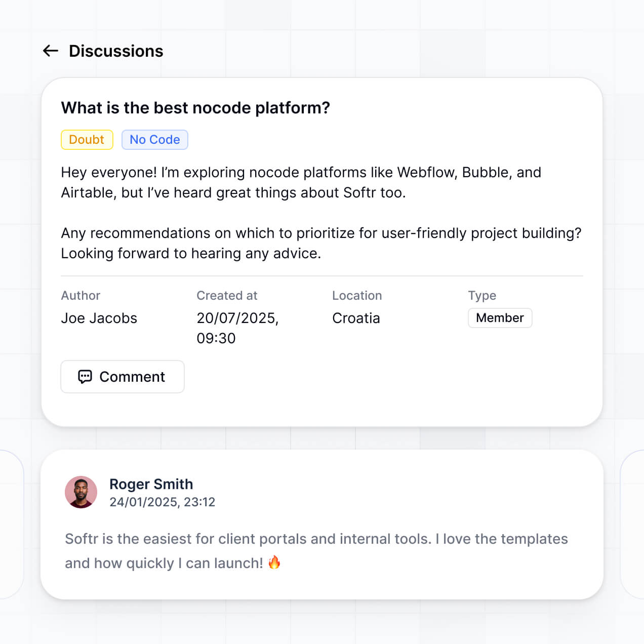Click the speech bubble icon on Comment button
Viewport: 644px width, 644px height.
coord(85,377)
